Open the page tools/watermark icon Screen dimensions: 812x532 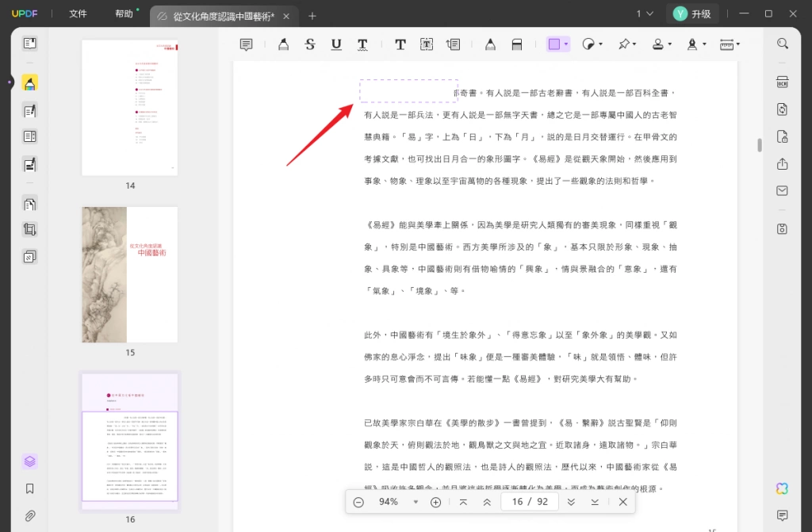point(29,256)
